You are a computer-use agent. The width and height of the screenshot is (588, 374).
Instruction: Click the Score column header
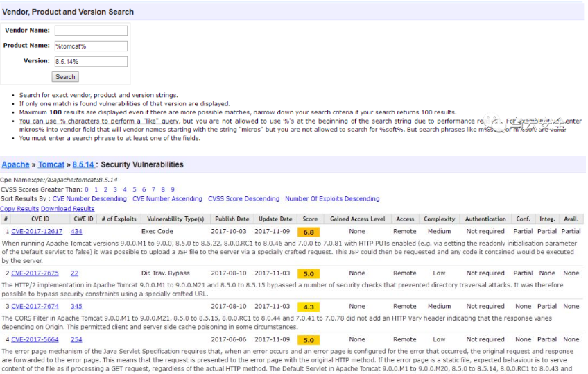pyautogui.click(x=310, y=219)
